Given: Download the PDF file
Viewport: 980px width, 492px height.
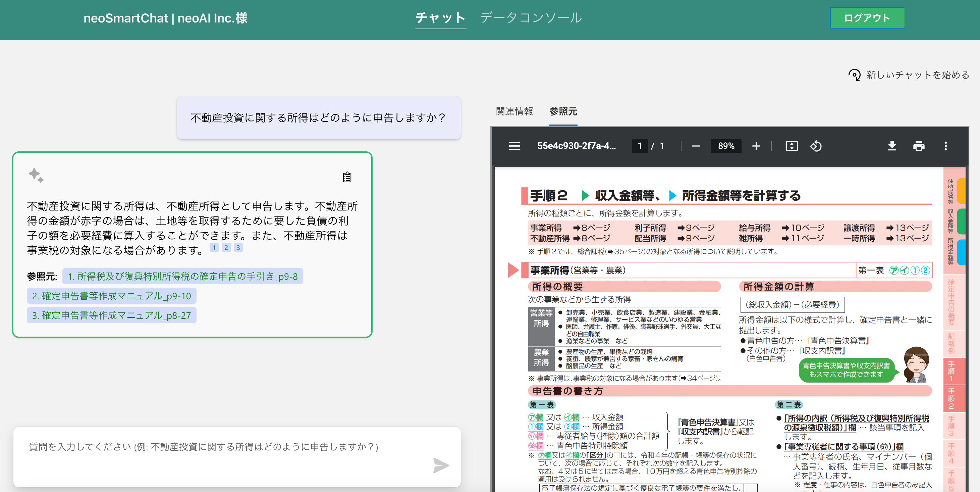Looking at the screenshot, I should 892,146.
